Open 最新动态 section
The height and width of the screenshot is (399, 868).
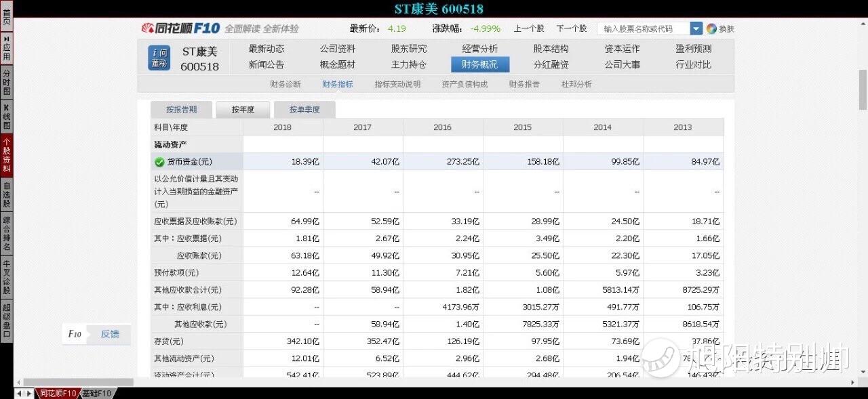pos(267,49)
